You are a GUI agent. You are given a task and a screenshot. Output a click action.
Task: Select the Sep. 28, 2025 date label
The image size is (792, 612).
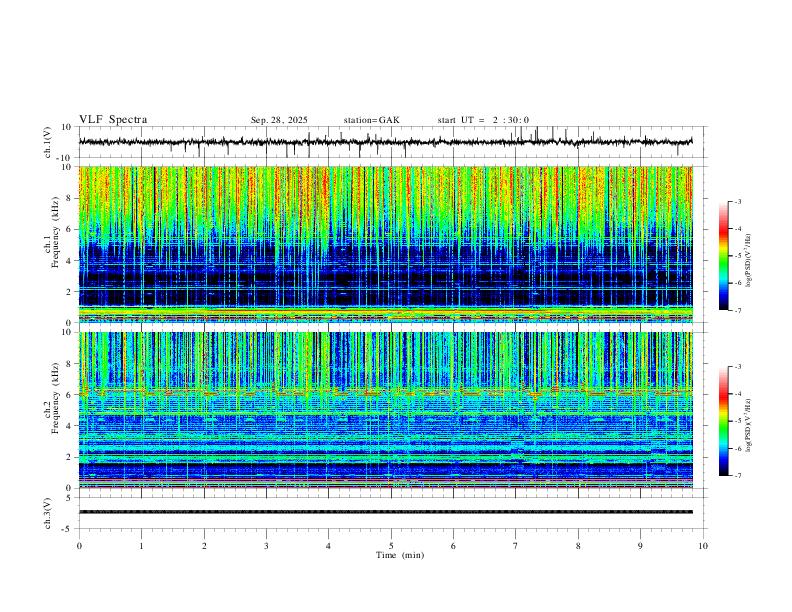pos(279,120)
